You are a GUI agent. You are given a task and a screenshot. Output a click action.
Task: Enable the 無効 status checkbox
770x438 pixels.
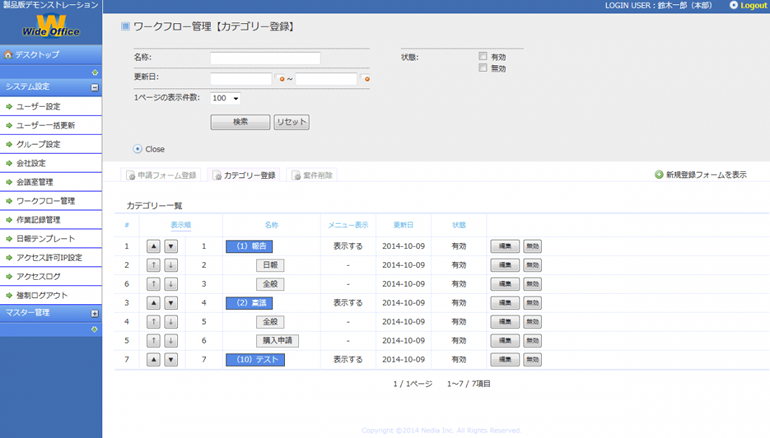coord(483,68)
